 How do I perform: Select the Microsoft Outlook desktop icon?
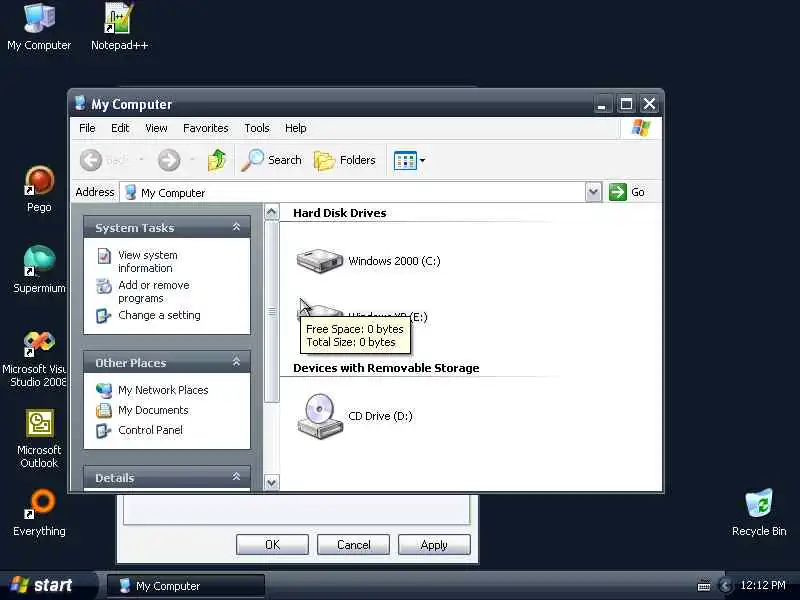point(39,439)
